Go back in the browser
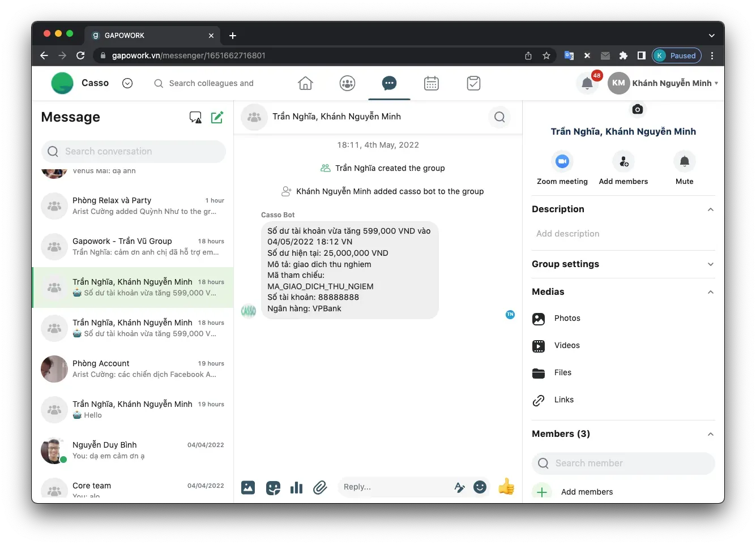 coord(44,55)
